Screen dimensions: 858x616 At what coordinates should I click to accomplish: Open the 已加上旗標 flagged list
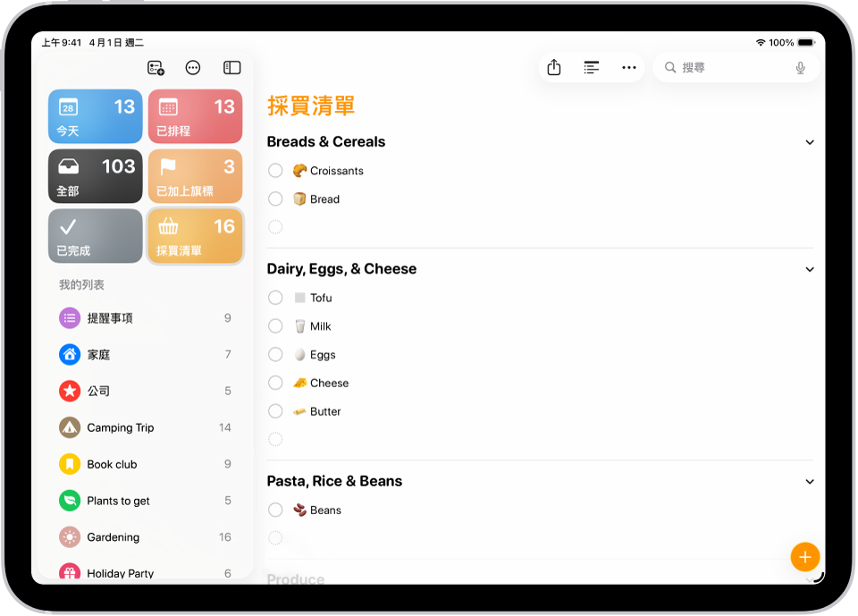(x=195, y=176)
